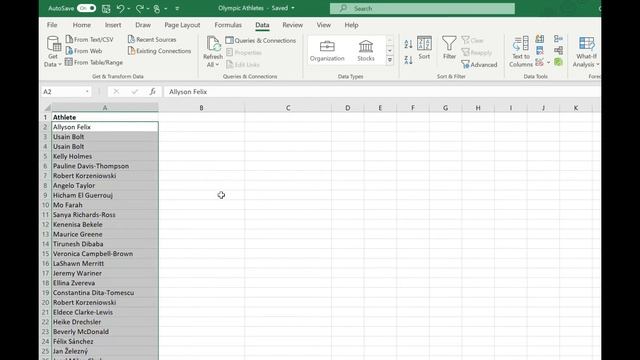The image size is (640, 360).
Task: Click the Name Box showing A2
Action: click(62, 92)
